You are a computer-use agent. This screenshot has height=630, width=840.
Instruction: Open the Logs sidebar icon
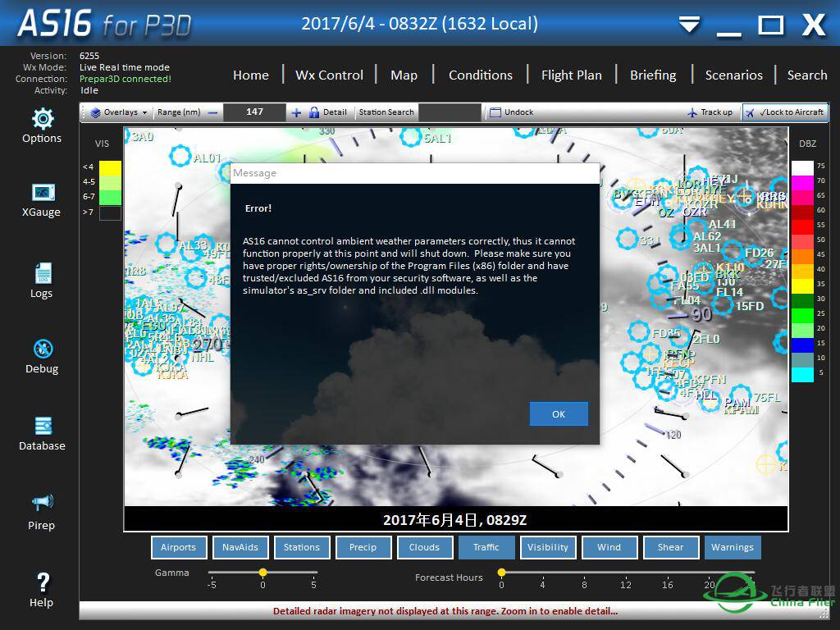[43, 272]
